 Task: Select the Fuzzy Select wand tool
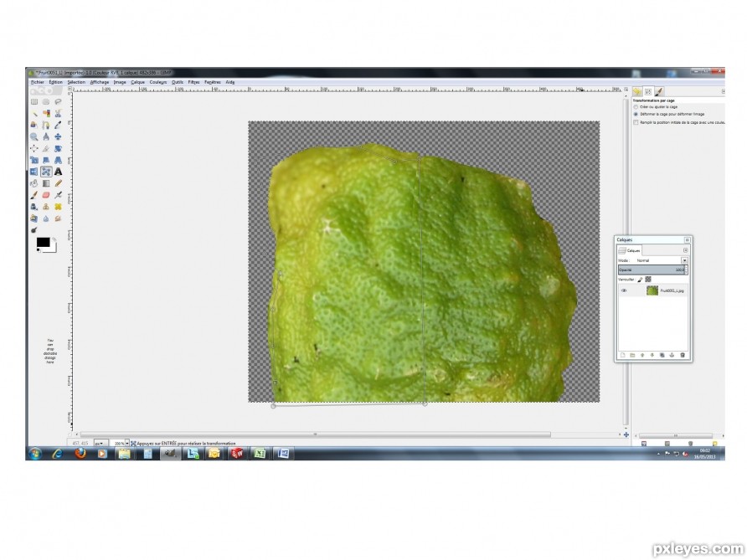coord(34,113)
